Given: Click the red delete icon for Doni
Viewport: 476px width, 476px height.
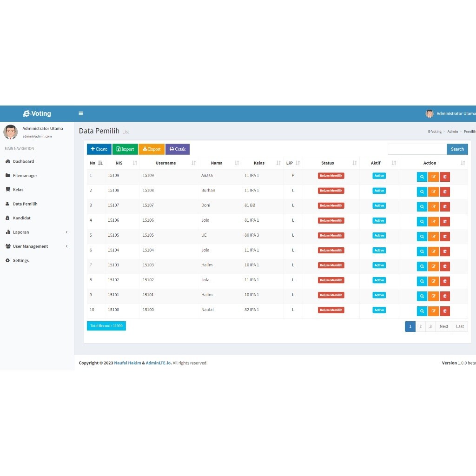Looking at the screenshot, I should [x=445, y=206].
